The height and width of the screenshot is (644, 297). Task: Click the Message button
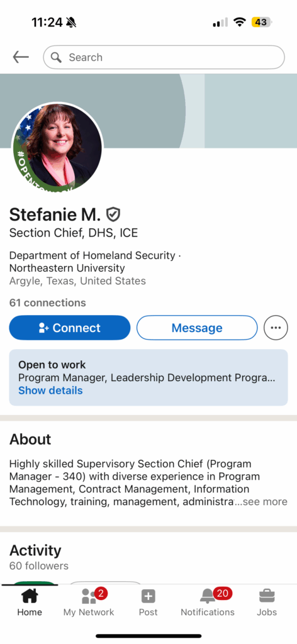pos(197,328)
